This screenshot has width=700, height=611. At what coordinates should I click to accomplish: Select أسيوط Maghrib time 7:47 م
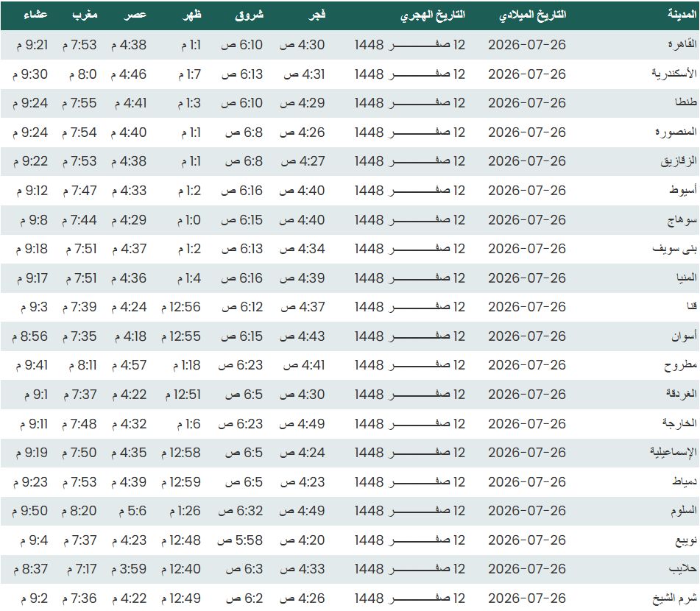80,191
